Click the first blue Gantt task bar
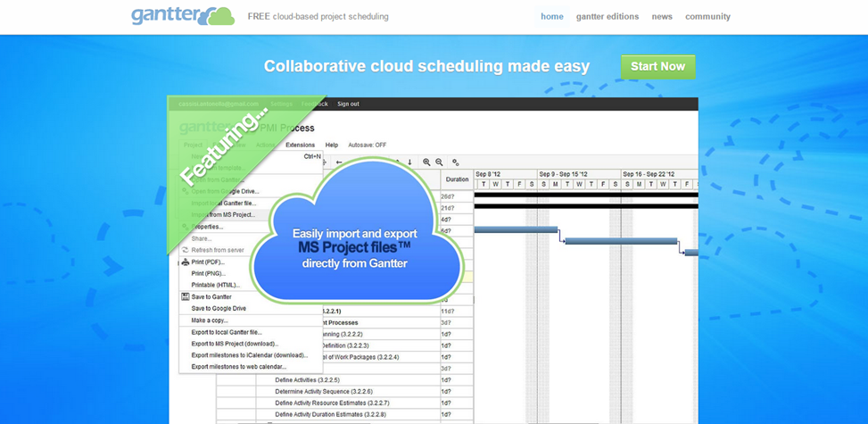 (516, 229)
